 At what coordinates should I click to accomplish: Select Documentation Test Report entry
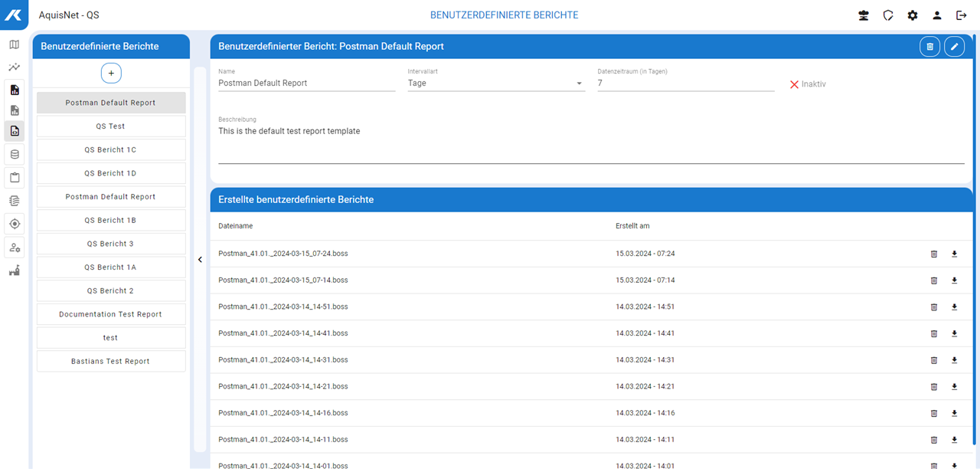point(111,314)
